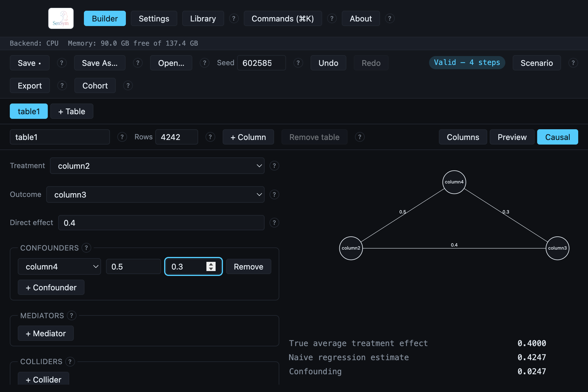Click help icon beside Rows field
Image resolution: width=588 pixels, height=392 pixels.
(x=210, y=137)
